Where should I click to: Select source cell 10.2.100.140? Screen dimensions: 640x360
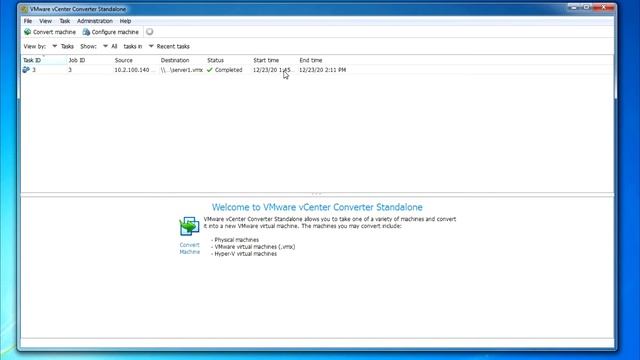(132, 70)
